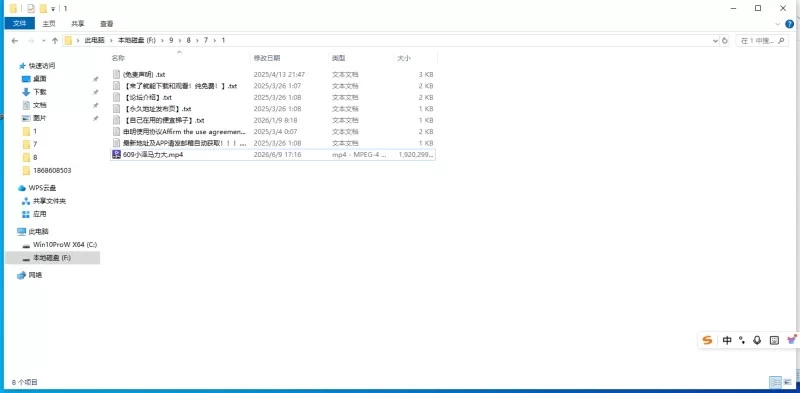The width and height of the screenshot is (800, 393).
Task: Switch to details view button
Action: pyautogui.click(x=776, y=382)
